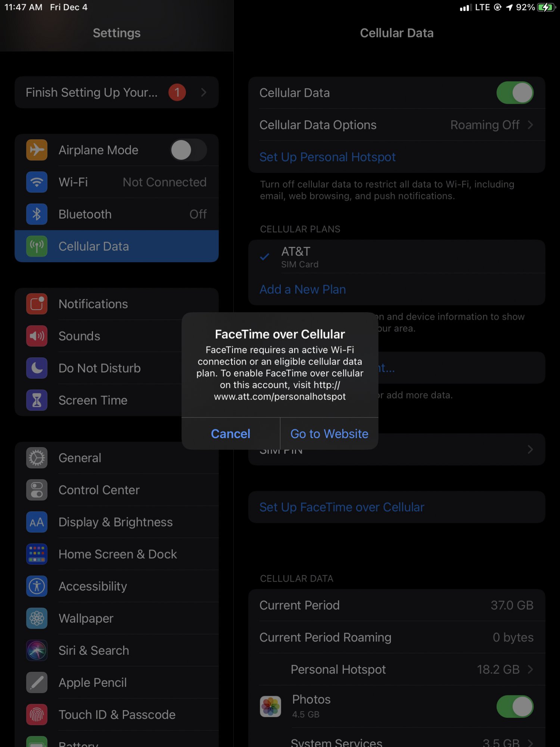Open Accessibility settings
560x747 pixels.
[116, 586]
